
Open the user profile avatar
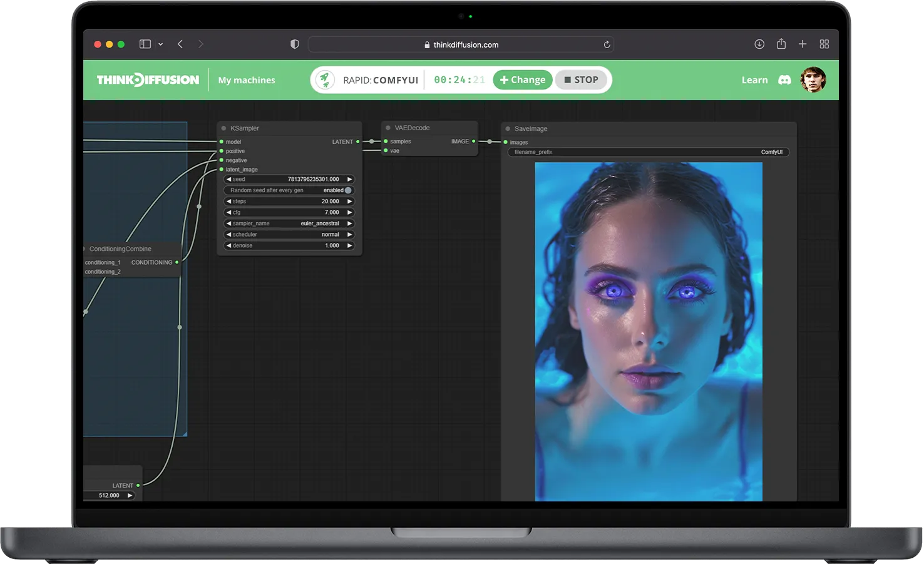point(813,79)
